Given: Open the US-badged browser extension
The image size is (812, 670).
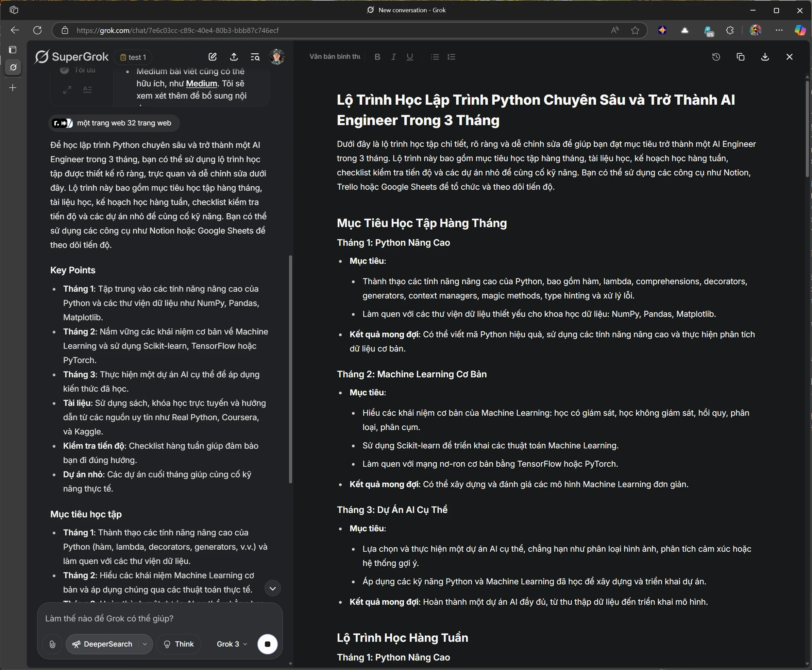Looking at the screenshot, I should pyautogui.click(x=708, y=31).
